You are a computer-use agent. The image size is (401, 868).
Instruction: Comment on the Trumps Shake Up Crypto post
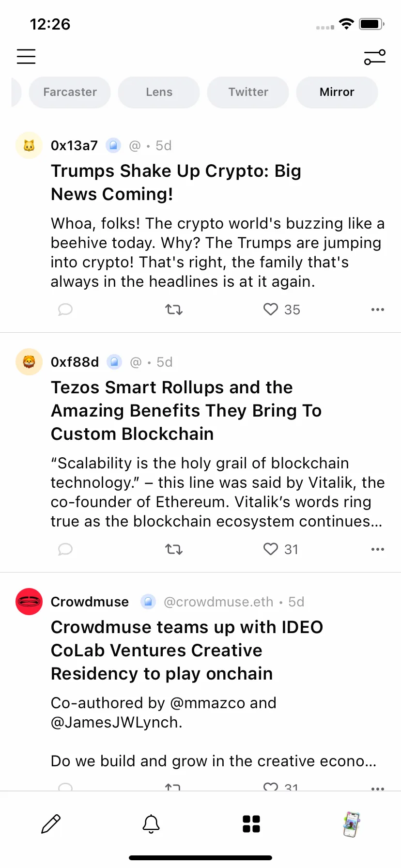65,309
